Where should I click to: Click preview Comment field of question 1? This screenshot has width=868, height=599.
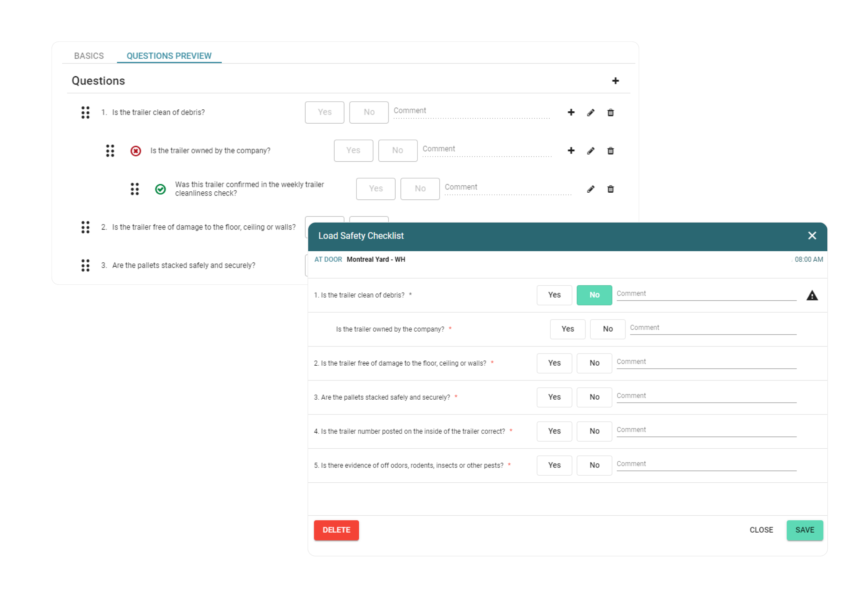tap(472, 112)
